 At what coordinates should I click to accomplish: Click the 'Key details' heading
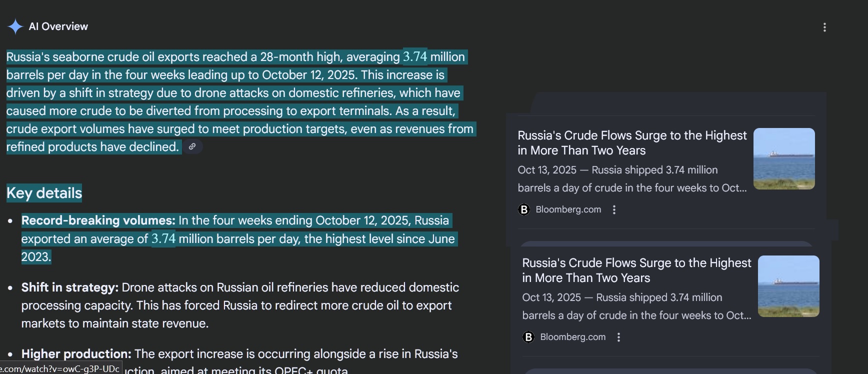(x=44, y=193)
